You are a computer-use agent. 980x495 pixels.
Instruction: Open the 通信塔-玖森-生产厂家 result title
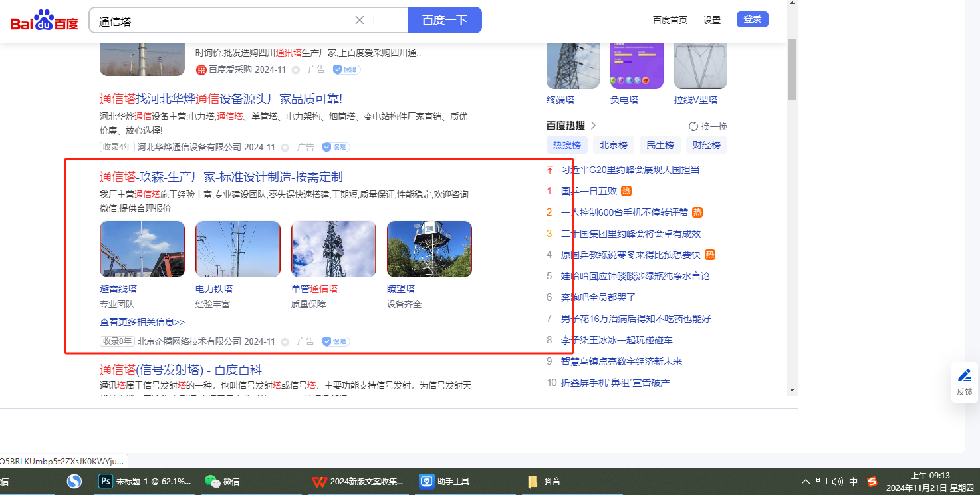(x=221, y=176)
